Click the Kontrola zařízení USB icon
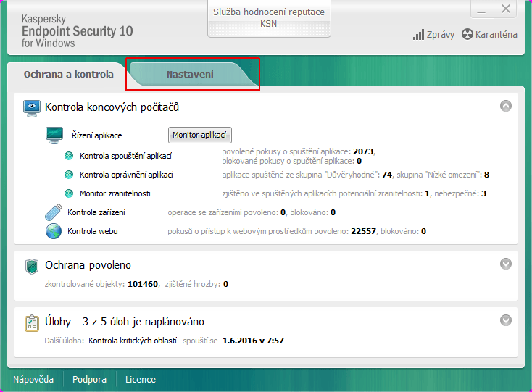Image resolution: width=532 pixels, height=392 pixels. (54, 212)
